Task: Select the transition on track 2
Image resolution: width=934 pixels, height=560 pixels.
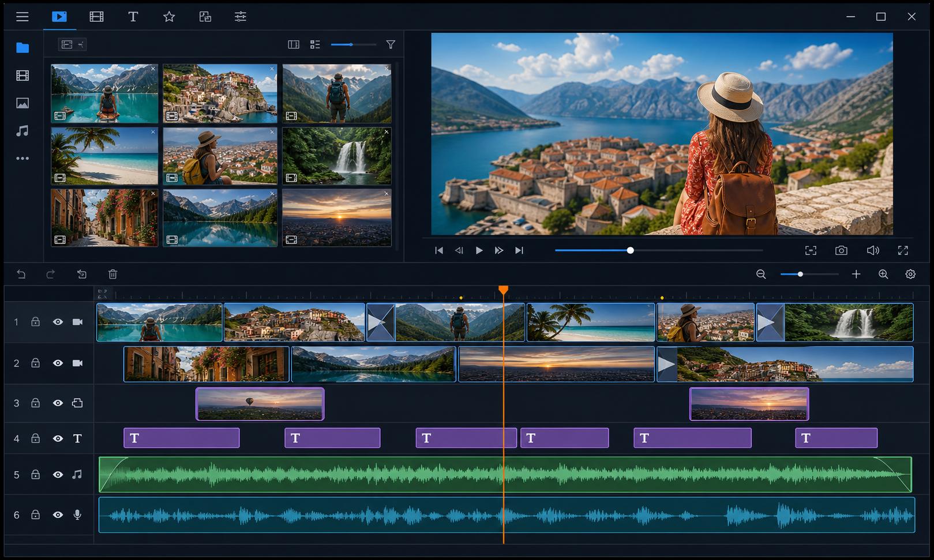Action: click(667, 364)
